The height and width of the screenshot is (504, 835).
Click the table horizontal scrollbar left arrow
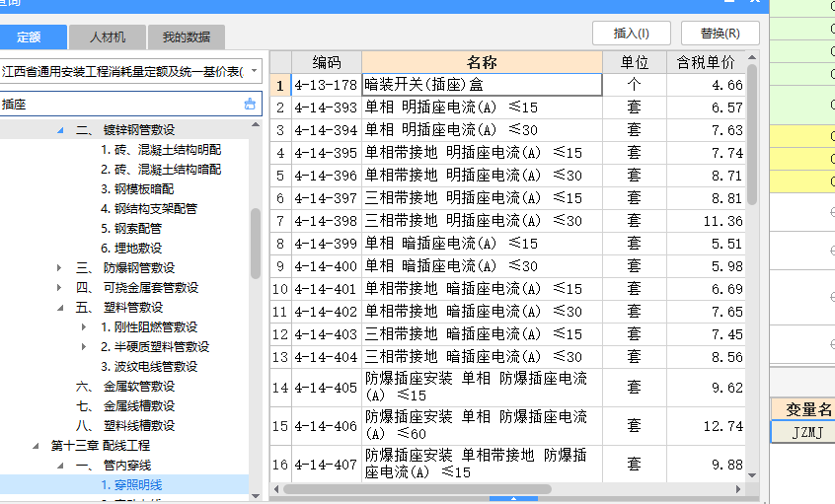click(275, 488)
